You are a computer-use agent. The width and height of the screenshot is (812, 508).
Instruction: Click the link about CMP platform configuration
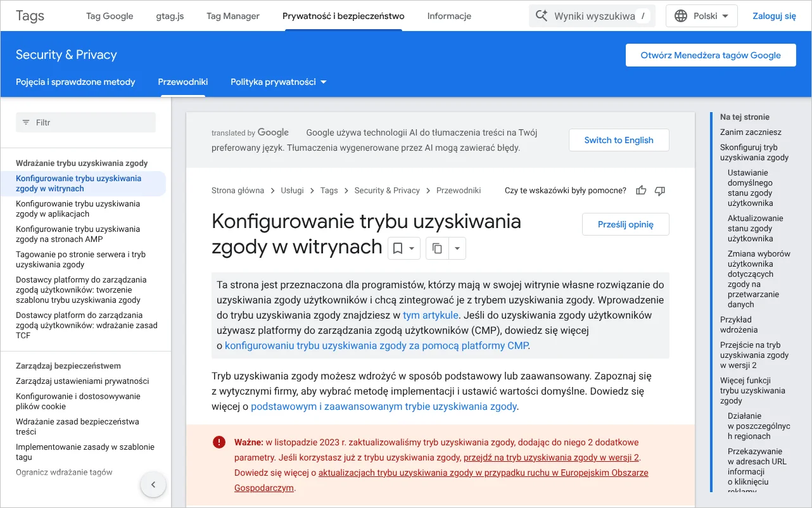pyautogui.click(x=376, y=345)
